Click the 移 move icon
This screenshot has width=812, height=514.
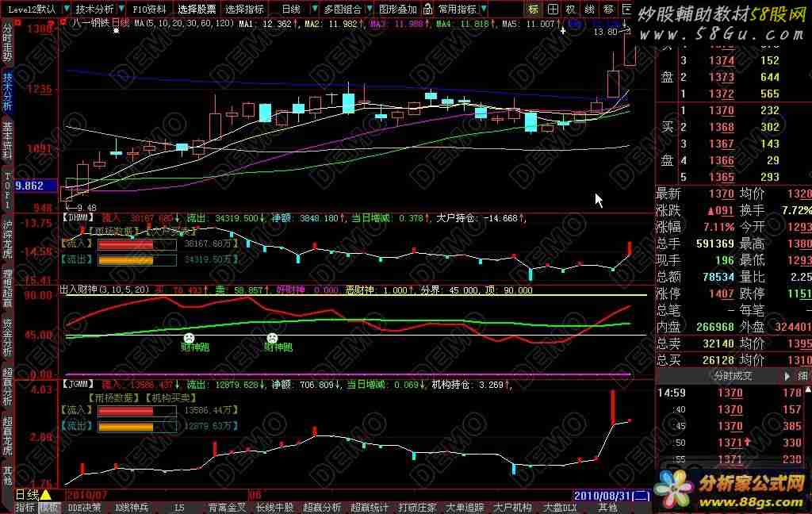(x=608, y=9)
